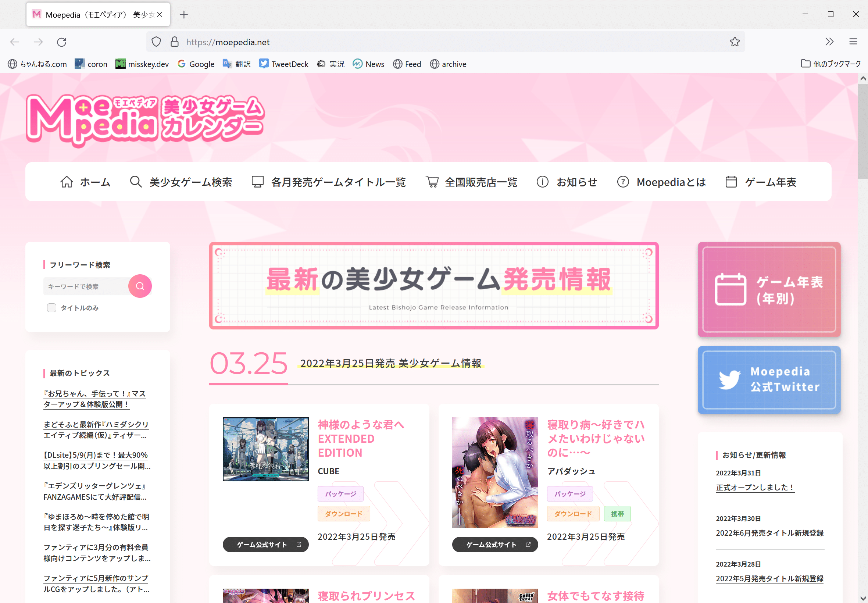Click the browser forward arrow
The width and height of the screenshot is (868, 603).
38,42
